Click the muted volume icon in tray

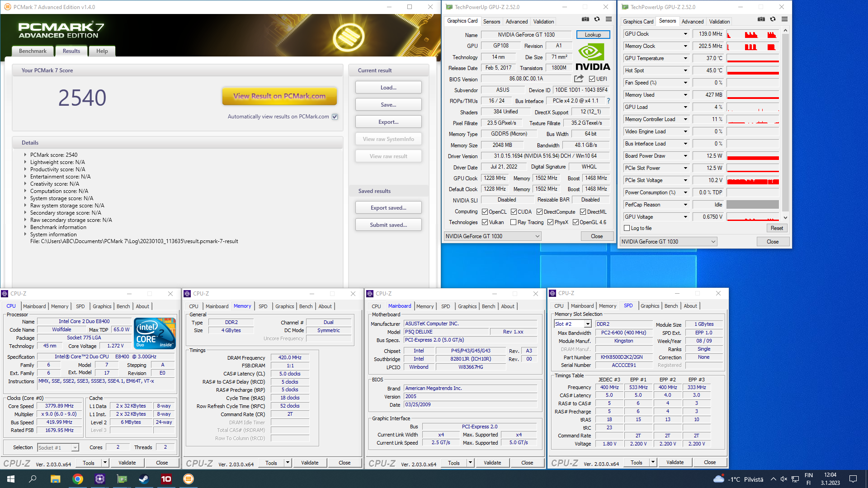click(784, 479)
